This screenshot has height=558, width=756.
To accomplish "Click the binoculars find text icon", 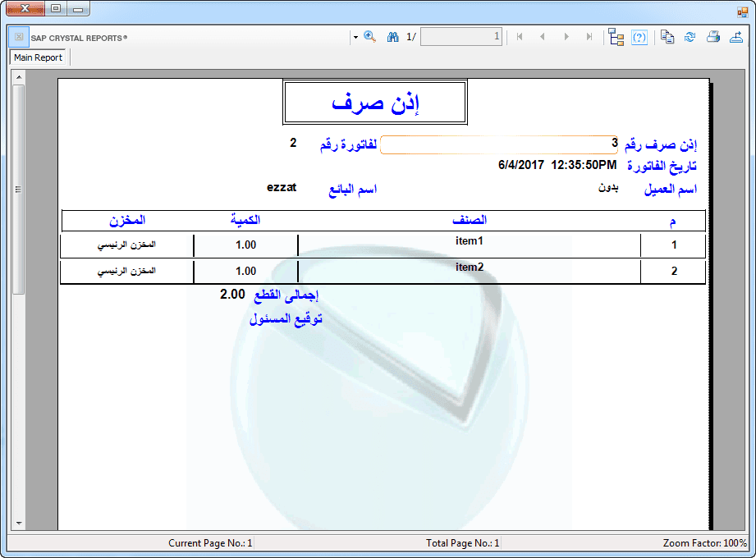I will click(392, 37).
